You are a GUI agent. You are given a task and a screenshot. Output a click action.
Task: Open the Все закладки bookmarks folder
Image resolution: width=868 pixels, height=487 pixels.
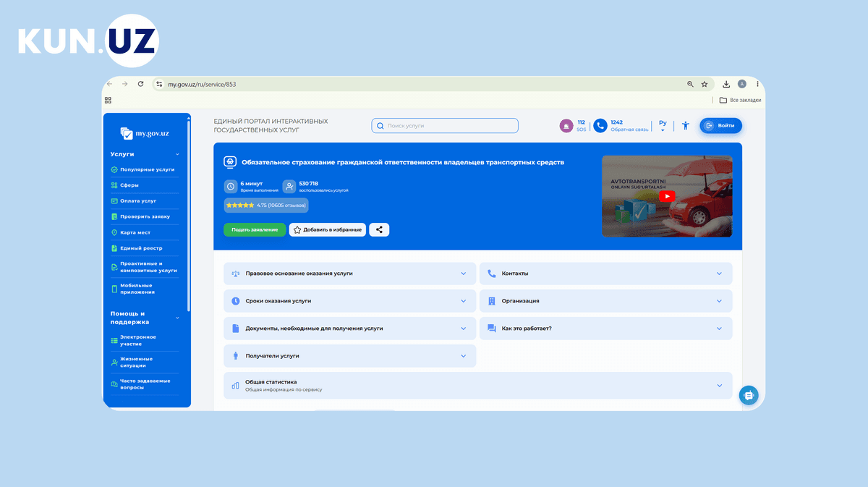coord(740,100)
